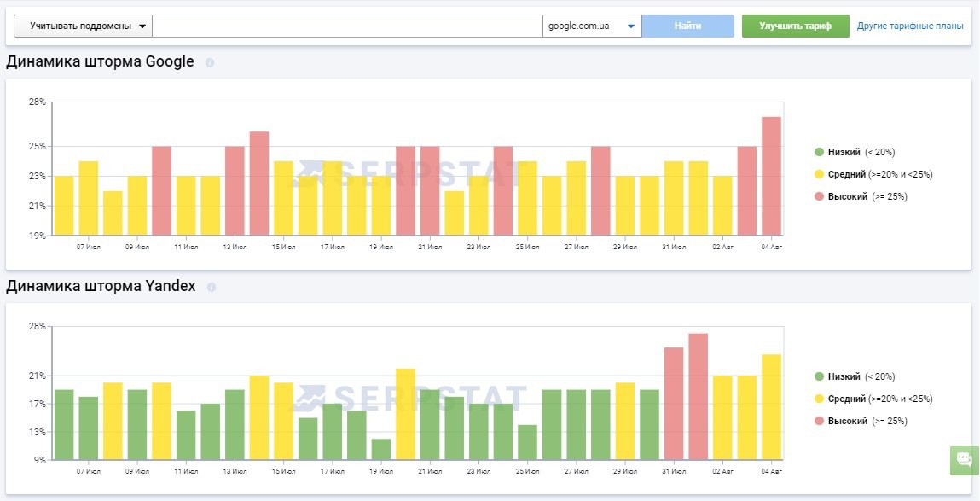Select the Google chart bar for 15 Июл

[x=284, y=198]
